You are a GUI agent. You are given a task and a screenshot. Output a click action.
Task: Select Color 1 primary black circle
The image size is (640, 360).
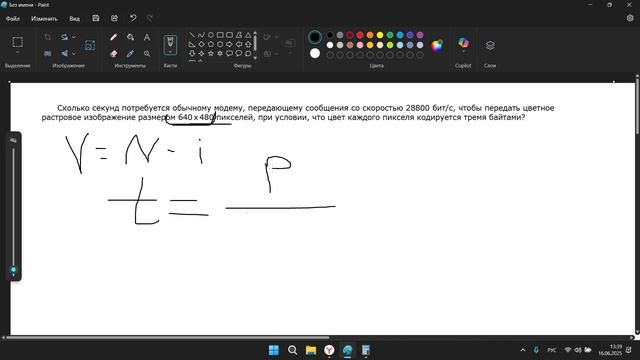(315, 37)
